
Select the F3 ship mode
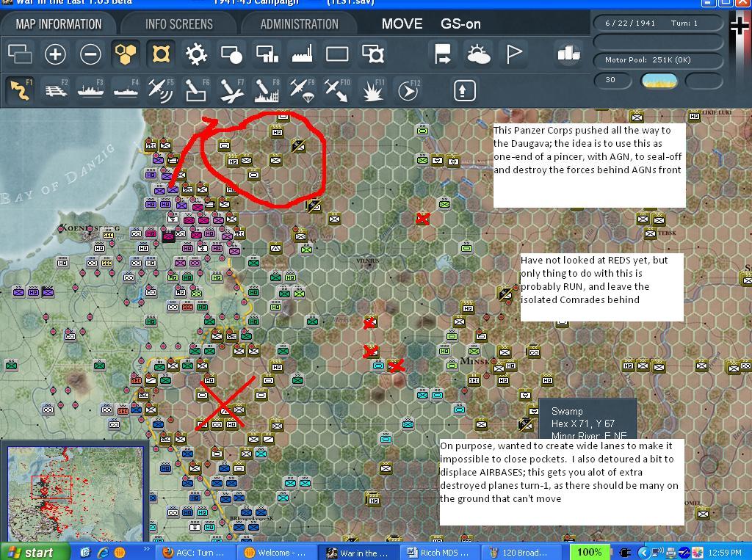click(x=91, y=90)
